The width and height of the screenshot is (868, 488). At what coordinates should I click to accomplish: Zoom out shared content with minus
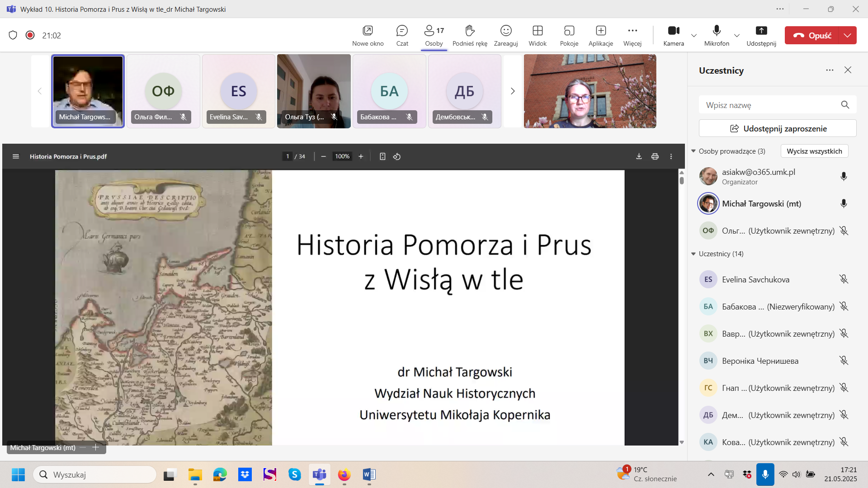click(83, 447)
